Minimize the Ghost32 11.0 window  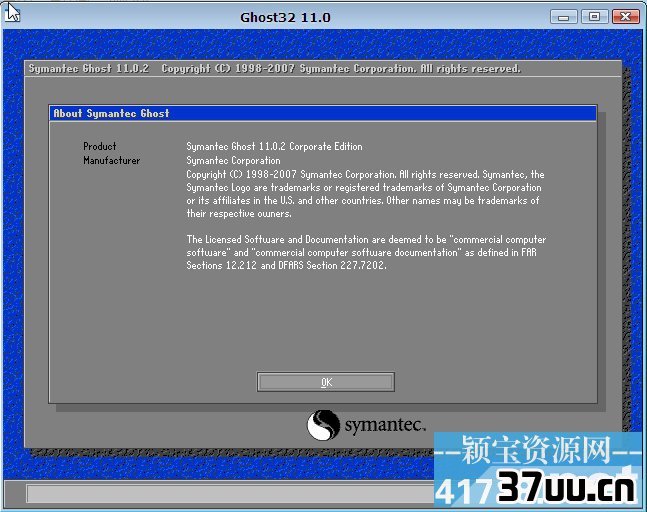point(563,17)
